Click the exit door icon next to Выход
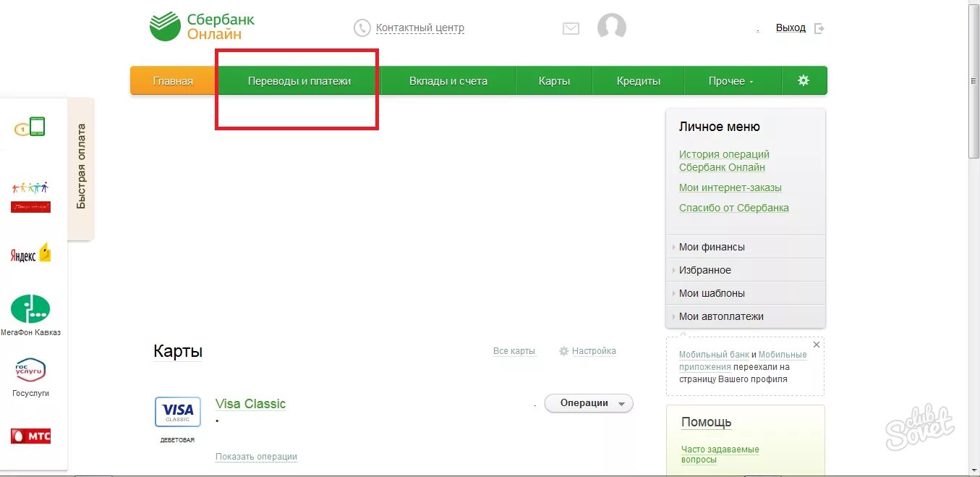Viewport: 980px width, 477px height. [819, 28]
